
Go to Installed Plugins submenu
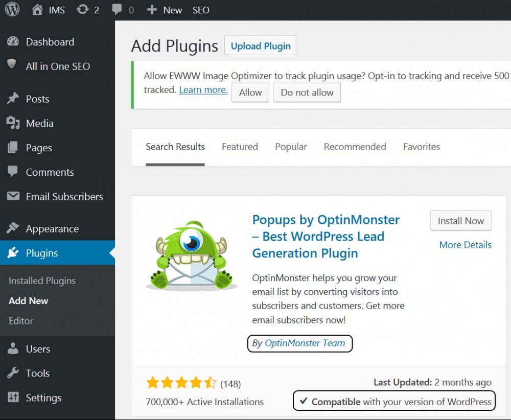click(42, 281)
